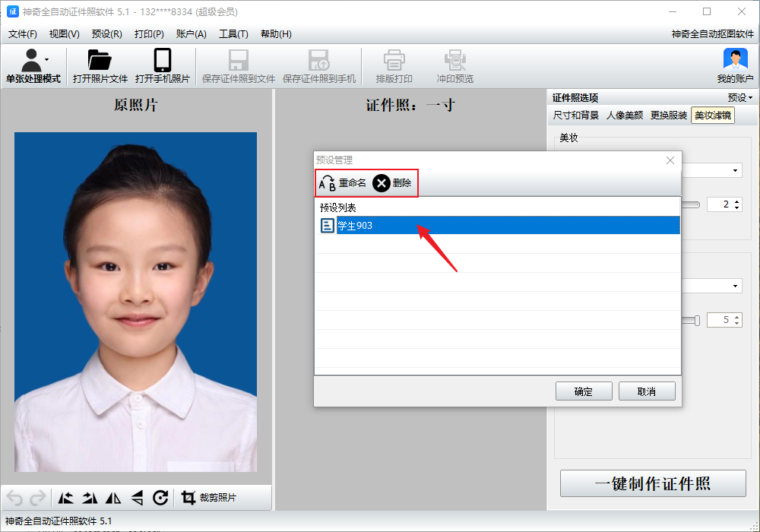The height and width of the screenshot is (532, 760).
Task: Open the 打印(P) menu
Action: click(x=149, y=34)
